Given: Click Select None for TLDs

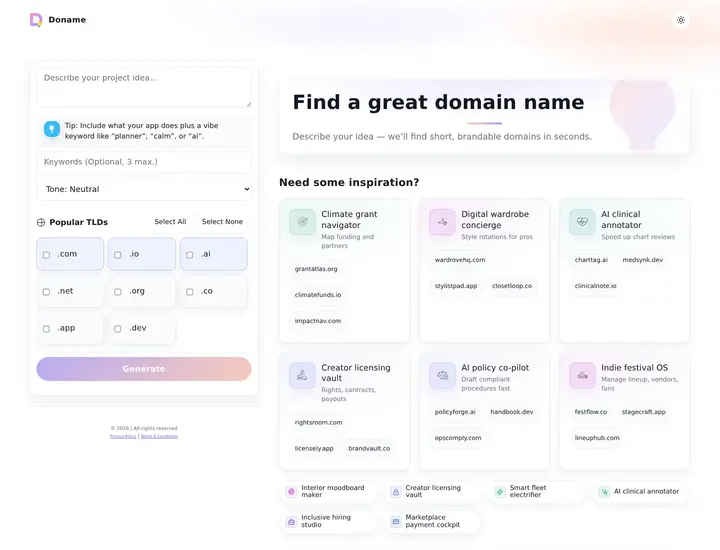Looking at the screenshot, I should click(222, 222).
